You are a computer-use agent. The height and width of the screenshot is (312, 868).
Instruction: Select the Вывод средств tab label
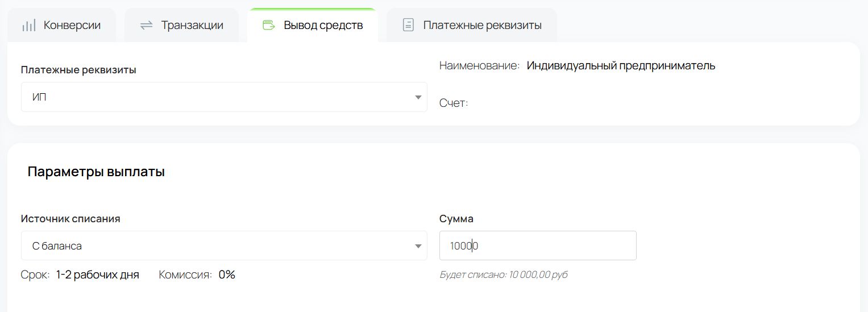[323, 26]
